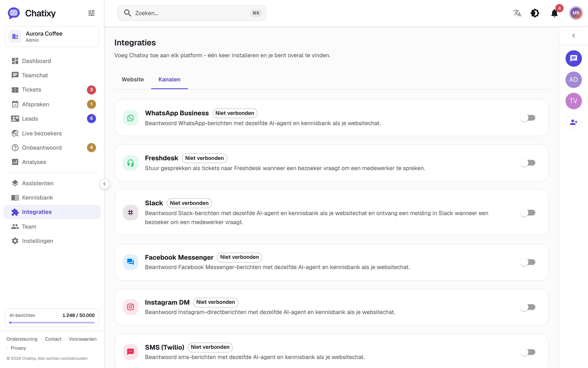Open Assistenten in the sidebar
The image size is (588, 368).
52,183
